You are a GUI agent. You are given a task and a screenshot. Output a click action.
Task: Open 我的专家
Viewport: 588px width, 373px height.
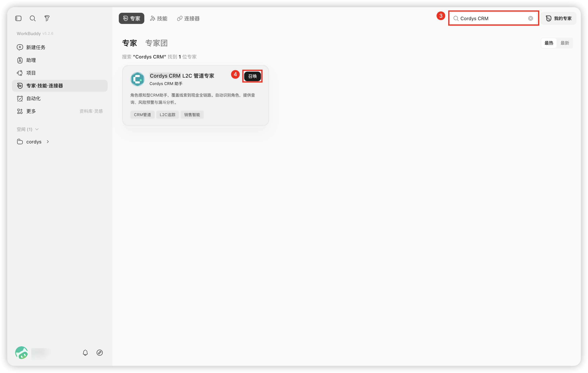coord(559,18)
